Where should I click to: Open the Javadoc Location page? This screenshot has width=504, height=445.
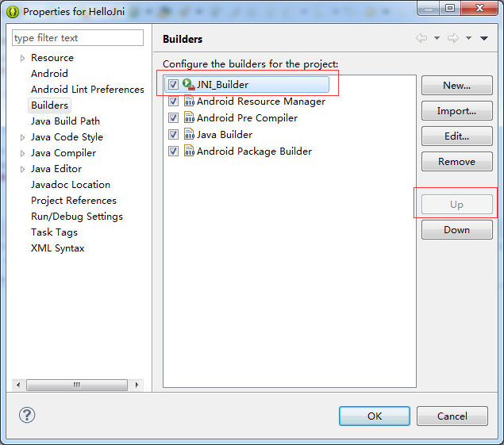(x=71, y=185)
